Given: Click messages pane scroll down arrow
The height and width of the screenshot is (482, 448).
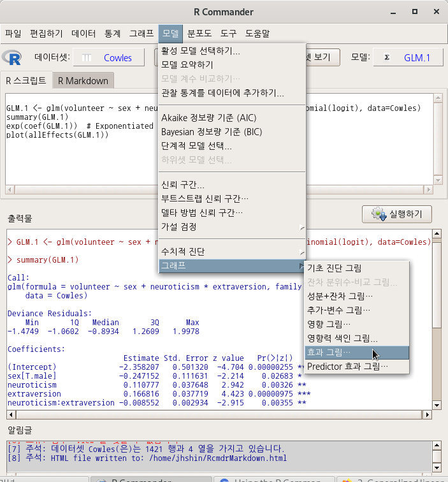Looking at the screenshot, I should pyautogui.click(x=437, y=468).
